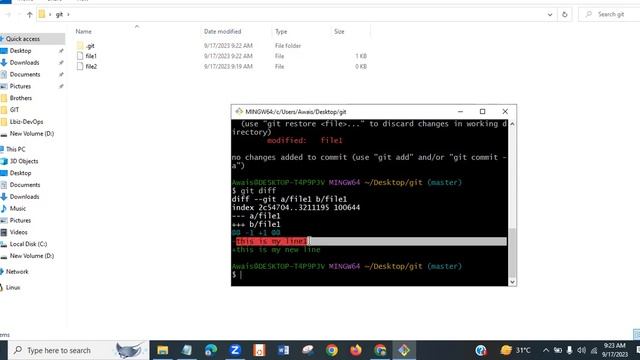Expand the address bar history dropdown

coord(550,14)
